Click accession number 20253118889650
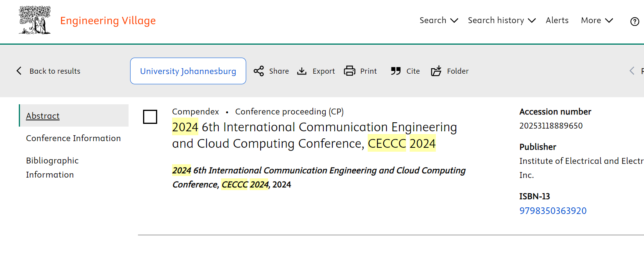644x254 pixels. click(x=551, y=125)
